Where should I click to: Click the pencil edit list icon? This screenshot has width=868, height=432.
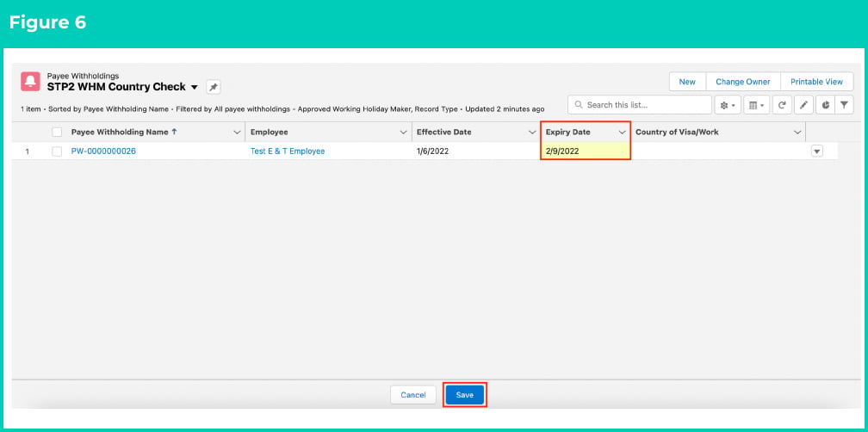coord(803,104)
